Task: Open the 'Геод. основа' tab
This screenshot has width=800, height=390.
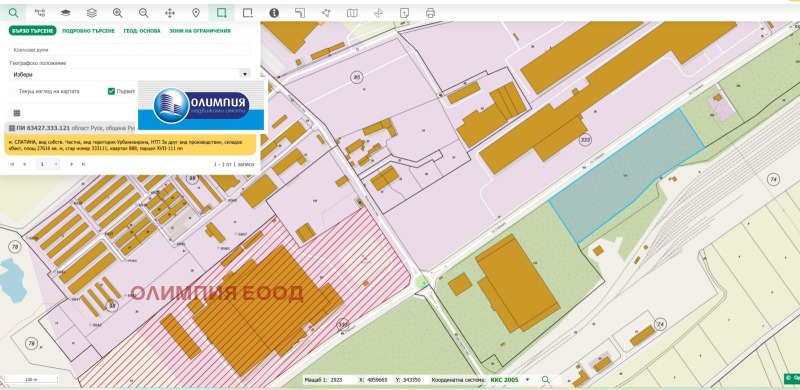Action: (142, 31)
